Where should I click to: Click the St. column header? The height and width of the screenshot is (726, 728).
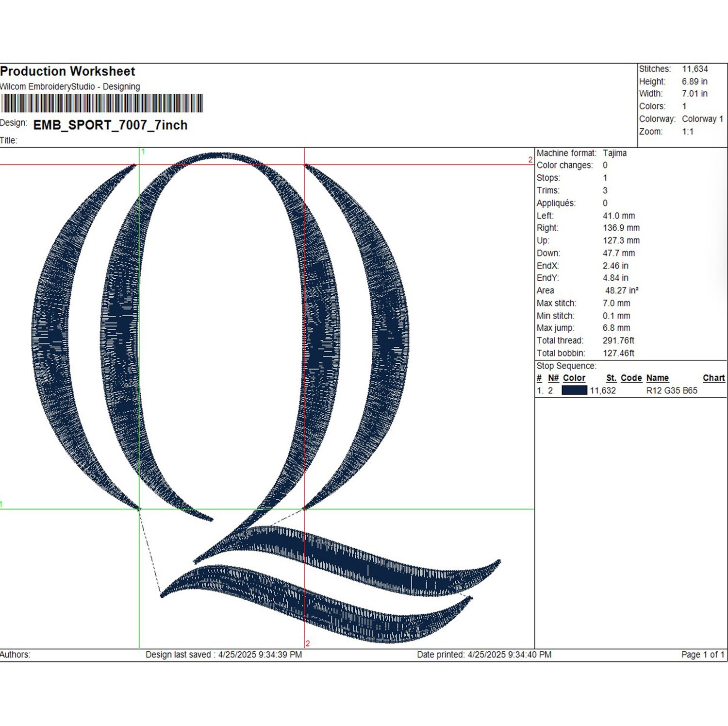(x=612, y=378)
